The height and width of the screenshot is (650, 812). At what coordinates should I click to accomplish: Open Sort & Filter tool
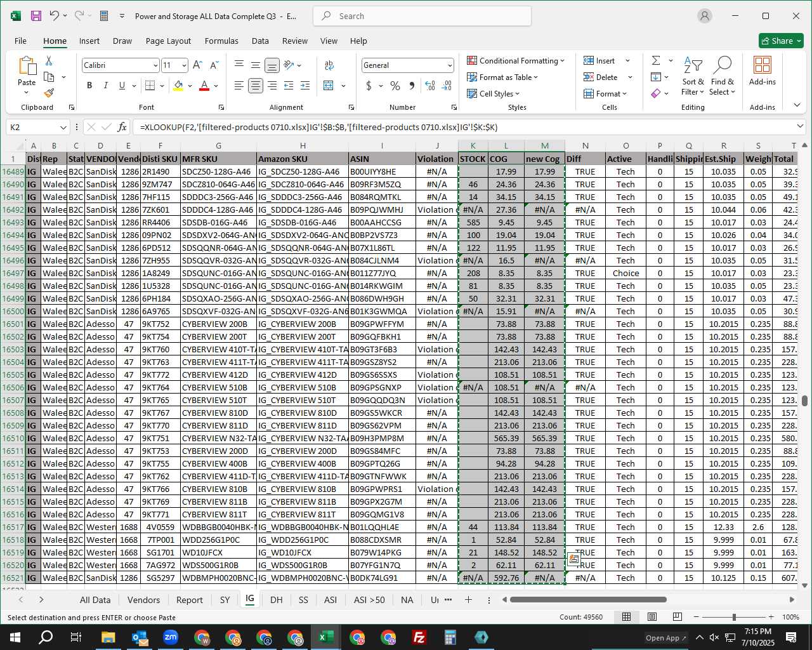click(x=693, y=76)
